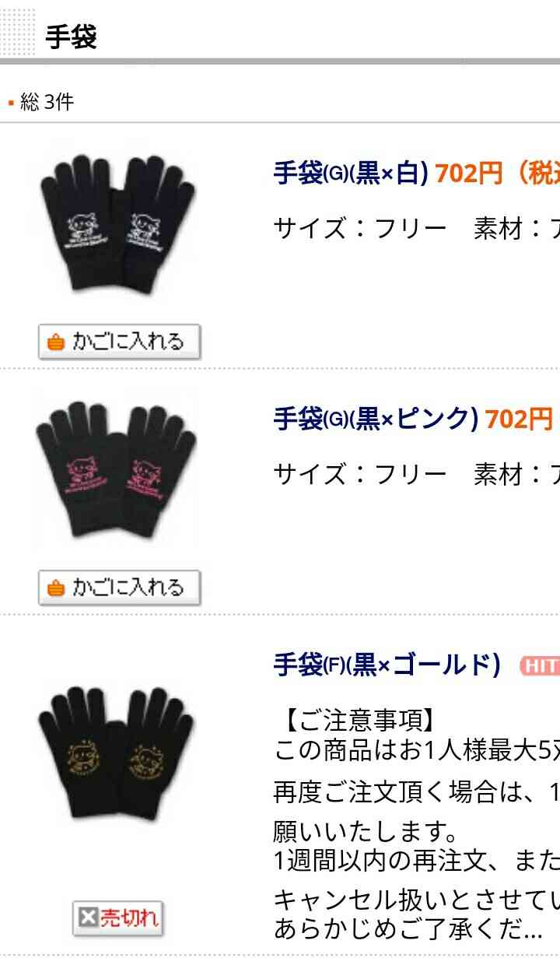This screenshot has width=560, height=958.
Task: Select the black and pink gloves thumbnail
Action: [117, 472]
